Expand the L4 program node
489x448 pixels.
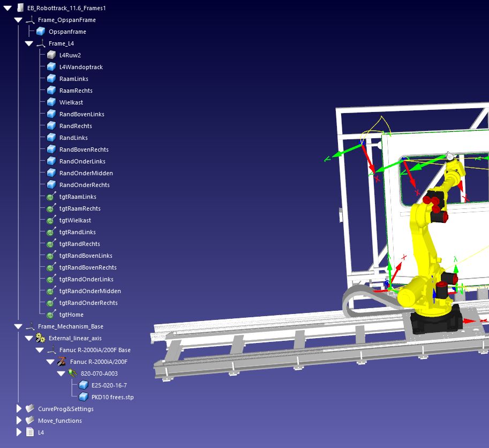coord(19,432)
